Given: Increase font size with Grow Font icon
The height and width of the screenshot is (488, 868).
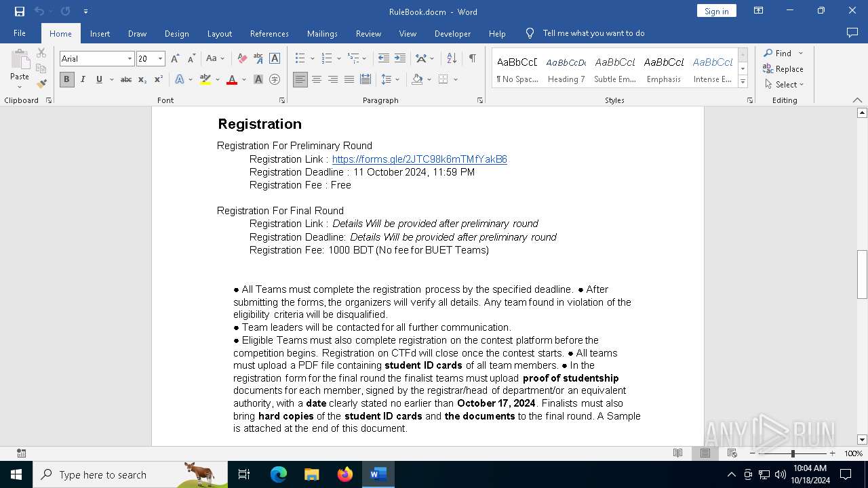Looking at the screenshot, I should click(x=175, y=59).
